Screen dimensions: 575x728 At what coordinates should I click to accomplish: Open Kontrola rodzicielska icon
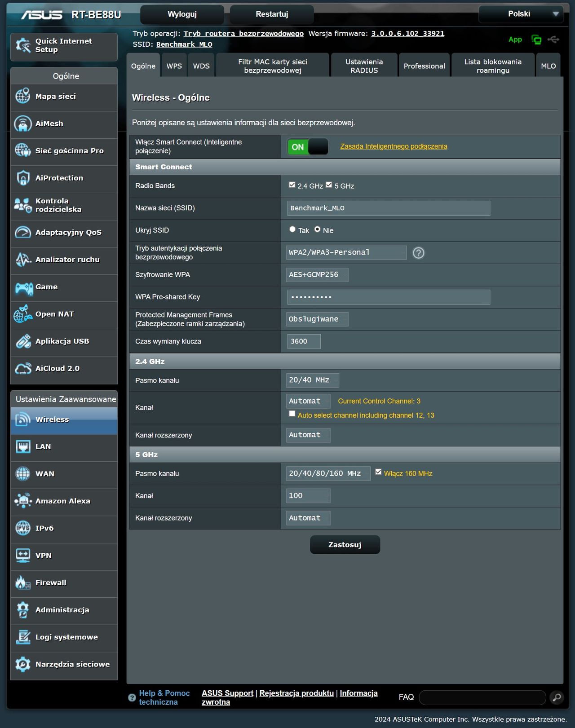[x=22, y=205]
